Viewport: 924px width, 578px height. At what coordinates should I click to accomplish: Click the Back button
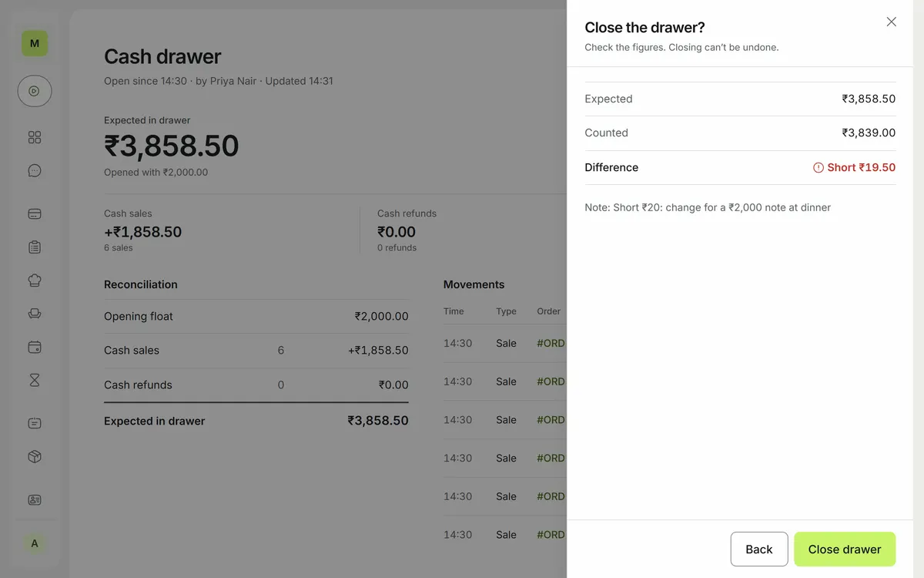click(759, 549)
